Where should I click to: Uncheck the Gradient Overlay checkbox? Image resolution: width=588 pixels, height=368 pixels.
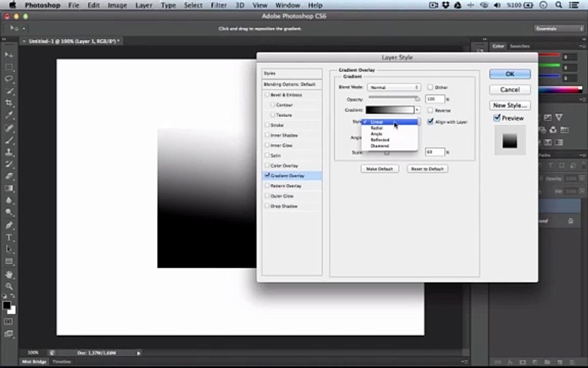point(267,175)
